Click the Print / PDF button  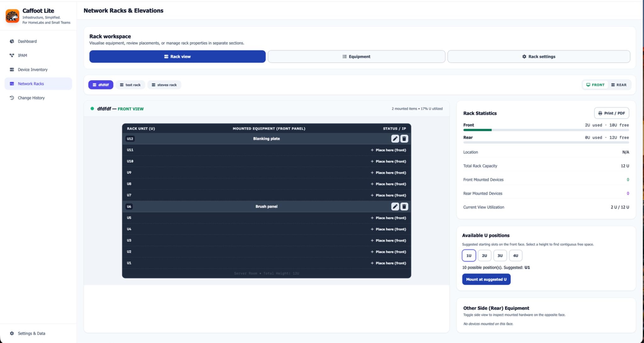click(x=612, y=113)
